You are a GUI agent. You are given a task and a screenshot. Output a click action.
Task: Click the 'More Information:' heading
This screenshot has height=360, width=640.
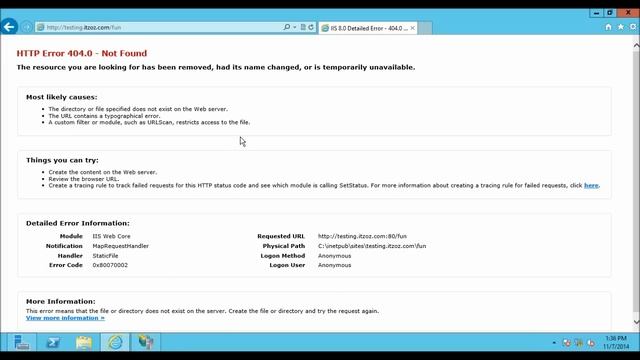click(x=60, y=302)
